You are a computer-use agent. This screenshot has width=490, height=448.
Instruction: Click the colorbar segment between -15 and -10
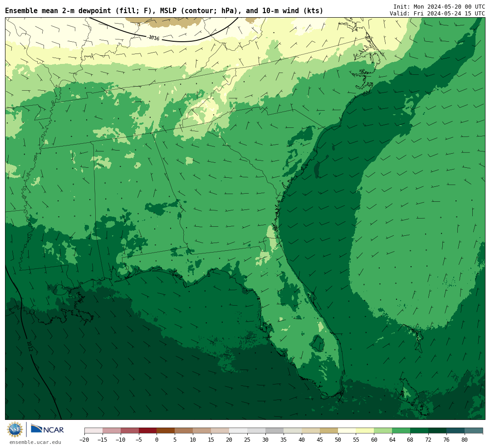(112, 431)
